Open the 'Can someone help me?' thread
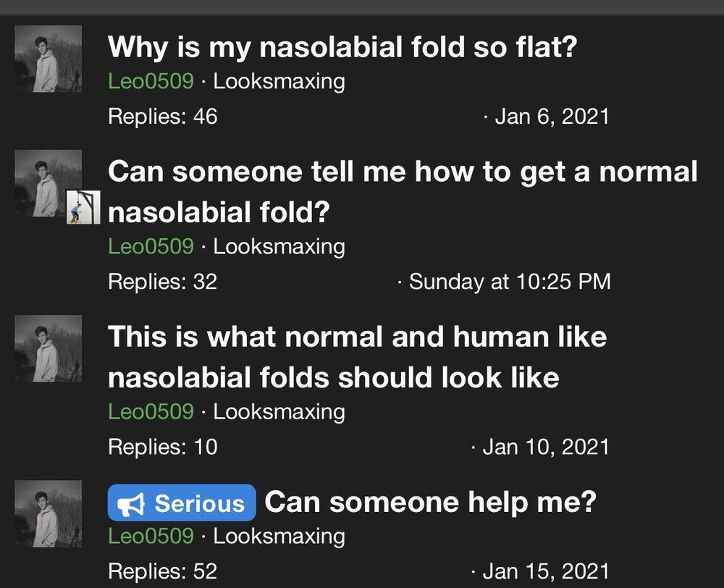 pyautogui.click(x=430, y=502)
